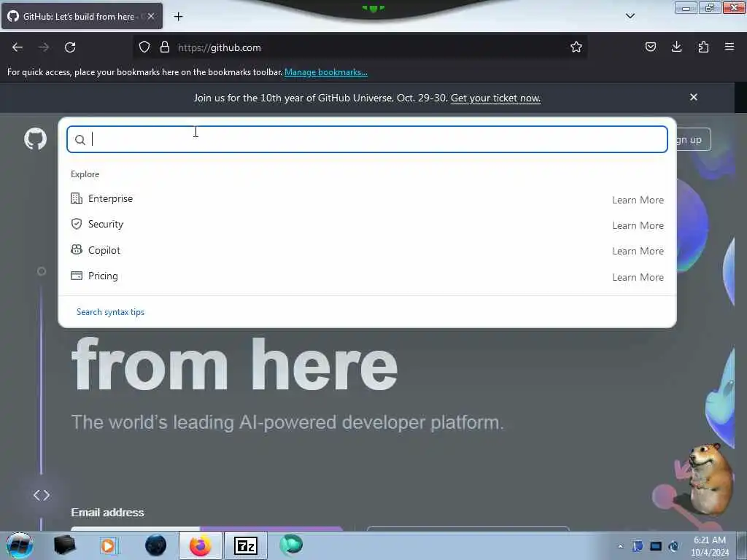The width and height of the screenshot is (747, 560).
Task: Open 7-Zip from the taskbar
Action: [246, 545]
